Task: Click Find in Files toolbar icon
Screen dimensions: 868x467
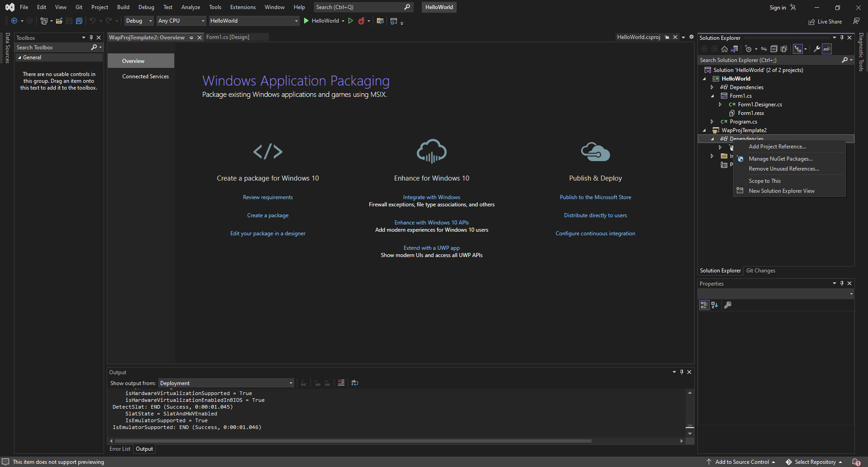Action: pos(380,21)
